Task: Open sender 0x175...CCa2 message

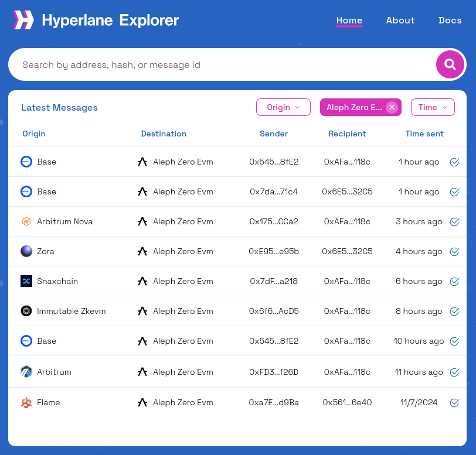Action: pyautogui.click(x=274, y=222)
